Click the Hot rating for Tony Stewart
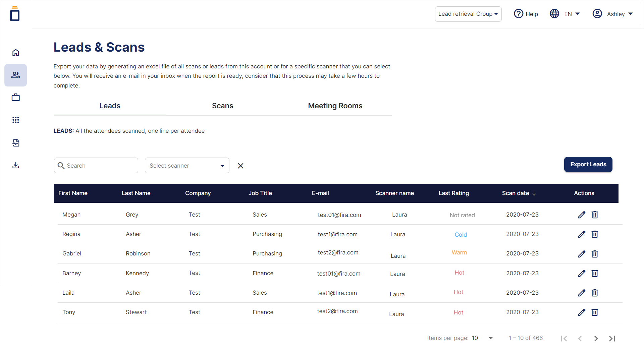This screenshot has height=354, width=644. [459, 313]
